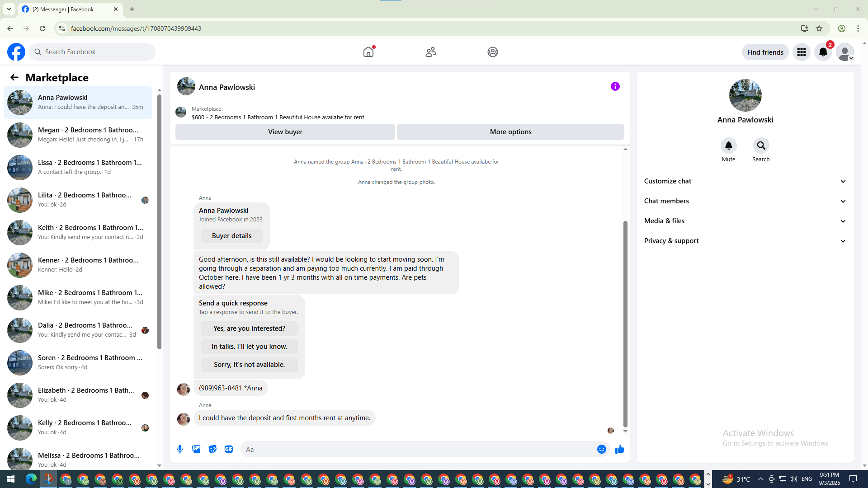This screenshot has width=868, height=488.
Task: Mute the Anna Pawlowski conversation
Action: pos(728,145)
